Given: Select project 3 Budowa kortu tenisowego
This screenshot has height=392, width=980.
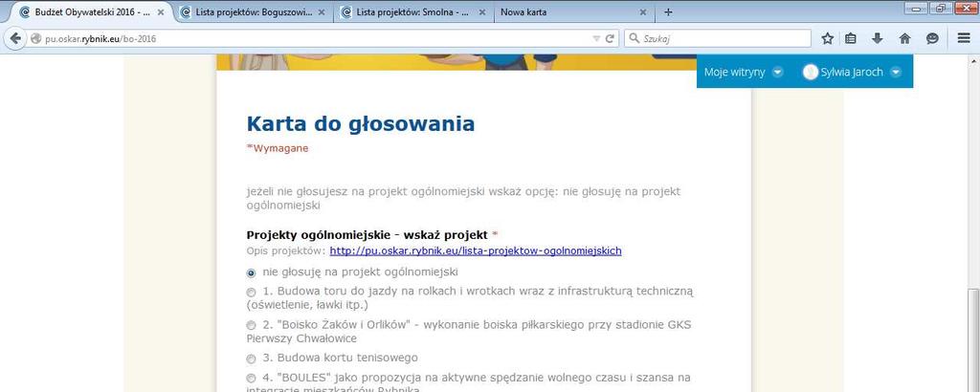Looking at the screenshot, I should [252, 359].
